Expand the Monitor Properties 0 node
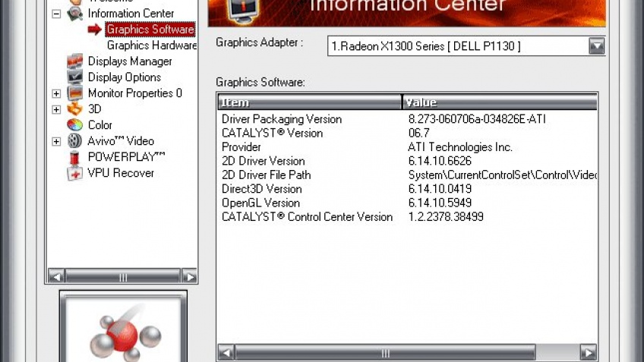The width and height of the screenshot is (644, 362). pos(56,93)
